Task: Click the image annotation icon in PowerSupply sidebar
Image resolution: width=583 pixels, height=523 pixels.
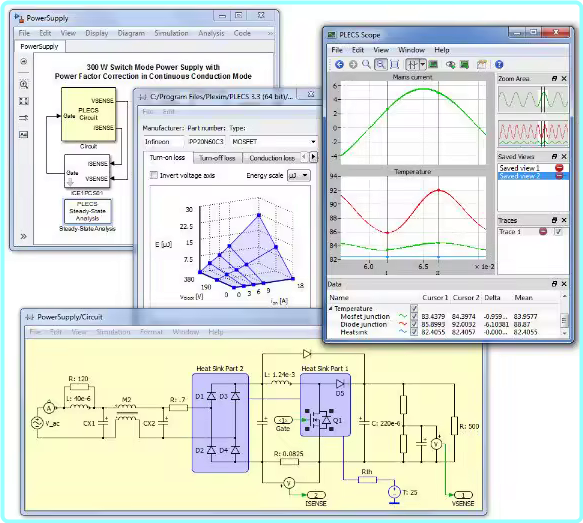Action: [x=24, y=135]
